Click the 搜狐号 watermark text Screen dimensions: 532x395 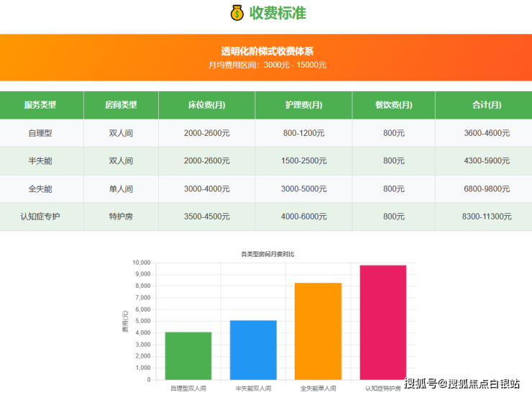coord(421,383)
